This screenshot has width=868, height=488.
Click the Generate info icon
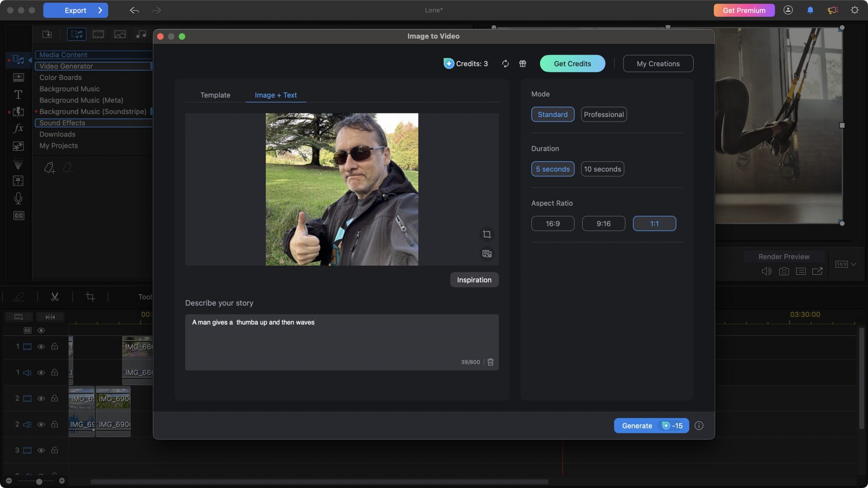[x=699, y=426]
